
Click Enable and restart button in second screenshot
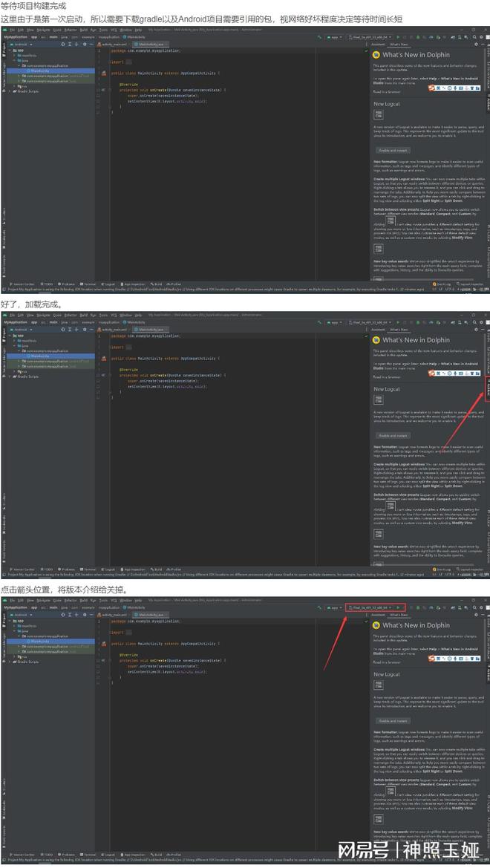point(393,435)
